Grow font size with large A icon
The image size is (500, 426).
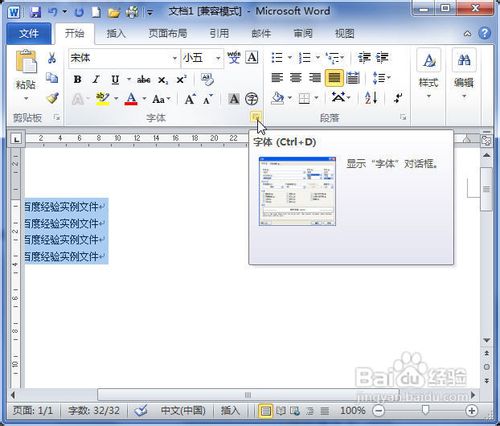point(190,99)
